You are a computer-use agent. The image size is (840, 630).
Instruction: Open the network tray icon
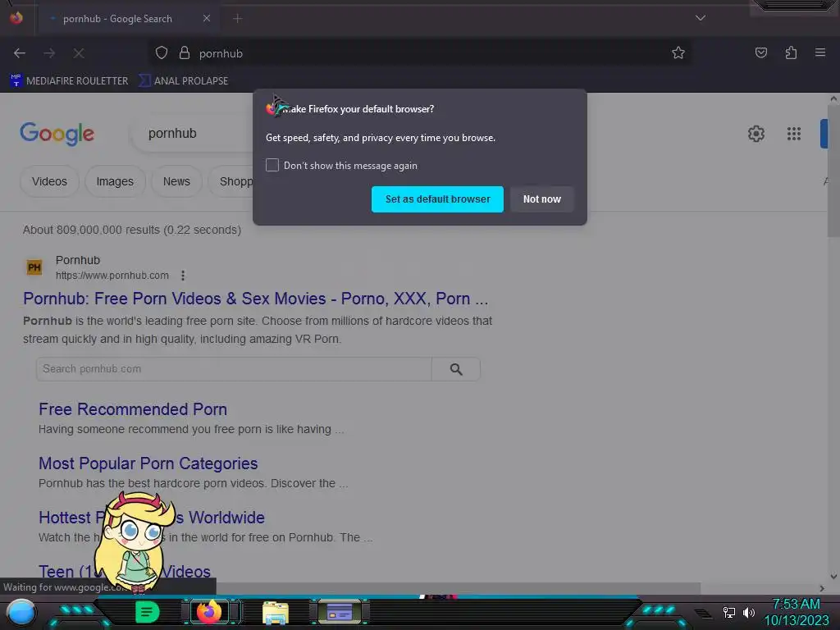pyautogui.click(x=729, y=612)
